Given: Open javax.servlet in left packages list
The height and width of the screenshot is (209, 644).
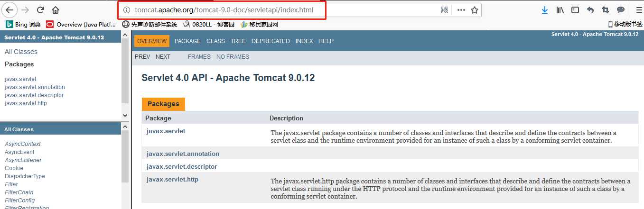Looking at the screenshot, I should click(x=20, y=79).
